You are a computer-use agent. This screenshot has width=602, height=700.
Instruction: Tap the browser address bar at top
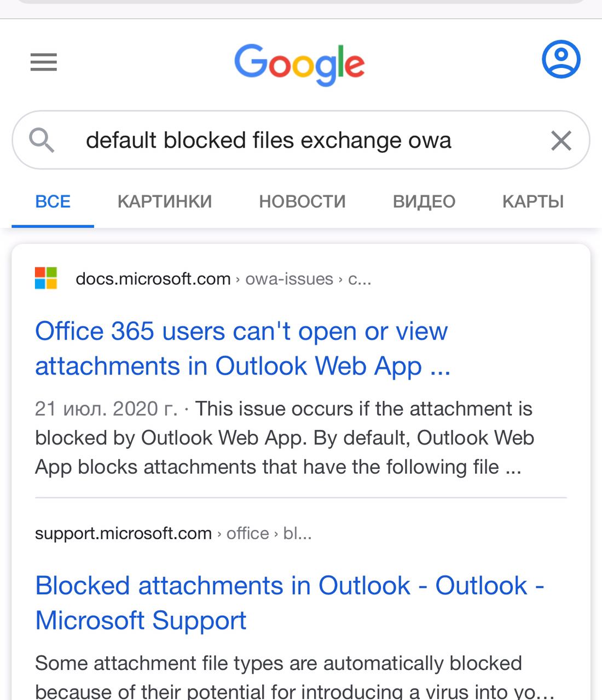(x=301, y=2)
